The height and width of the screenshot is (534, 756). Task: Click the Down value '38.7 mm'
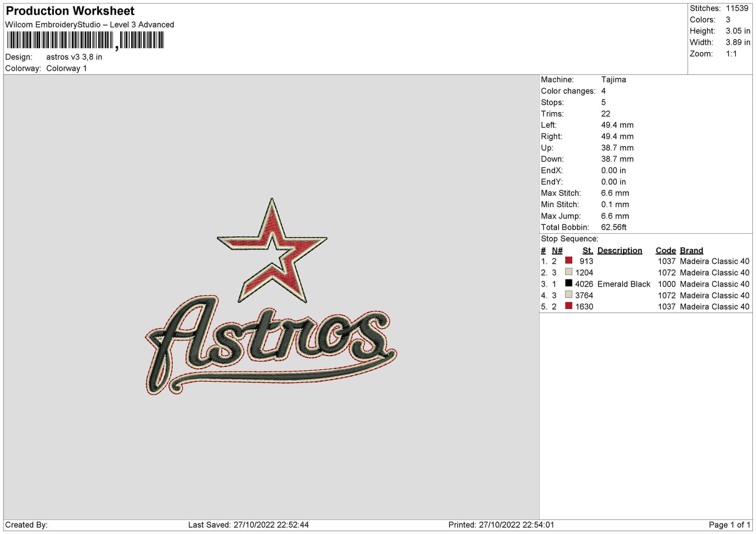tap(617, 159)
